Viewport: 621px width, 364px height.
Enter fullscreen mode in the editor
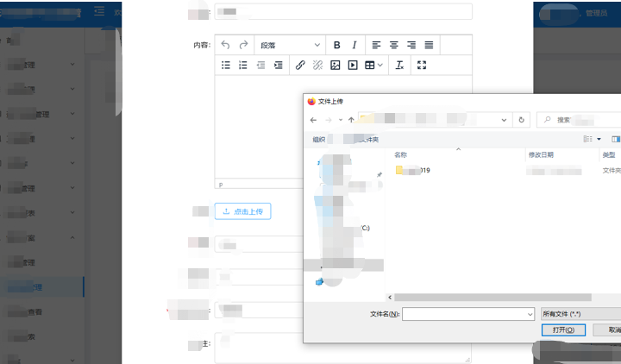coord(422,65)
